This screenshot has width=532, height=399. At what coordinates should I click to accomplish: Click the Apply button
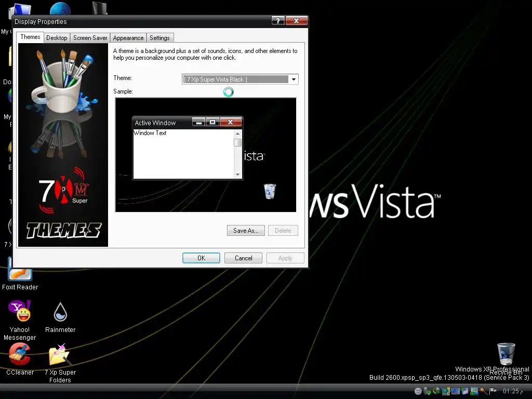pyautogui.click(x=285, y=258)
